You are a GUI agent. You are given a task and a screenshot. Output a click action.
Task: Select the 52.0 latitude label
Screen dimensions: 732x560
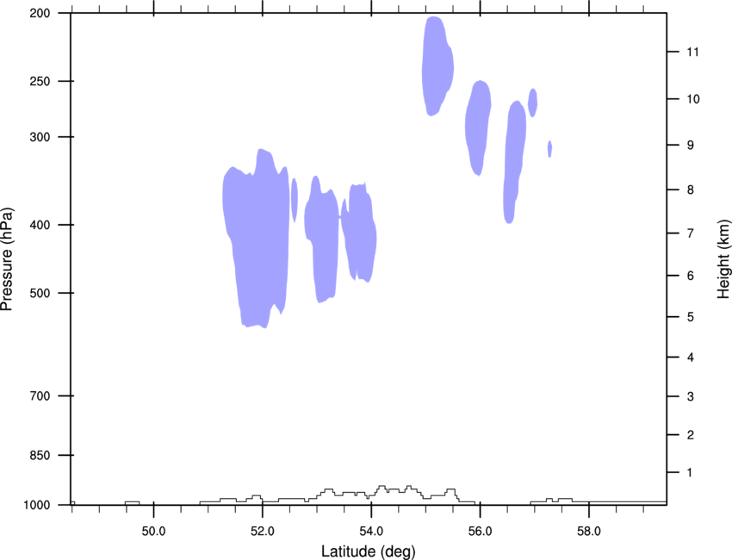(263, 532)
